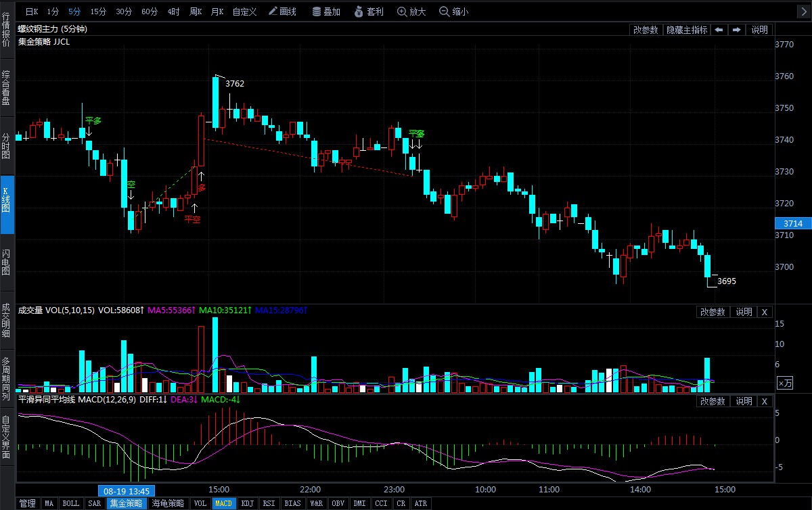
Task: Zoom in with the 放大 magnifier
Action: click(412, 11)
